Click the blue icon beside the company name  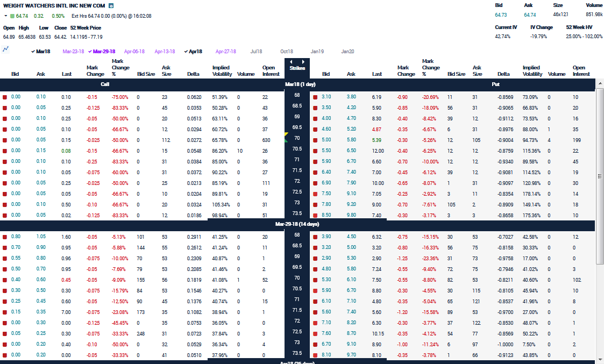[x=111, y=6]
